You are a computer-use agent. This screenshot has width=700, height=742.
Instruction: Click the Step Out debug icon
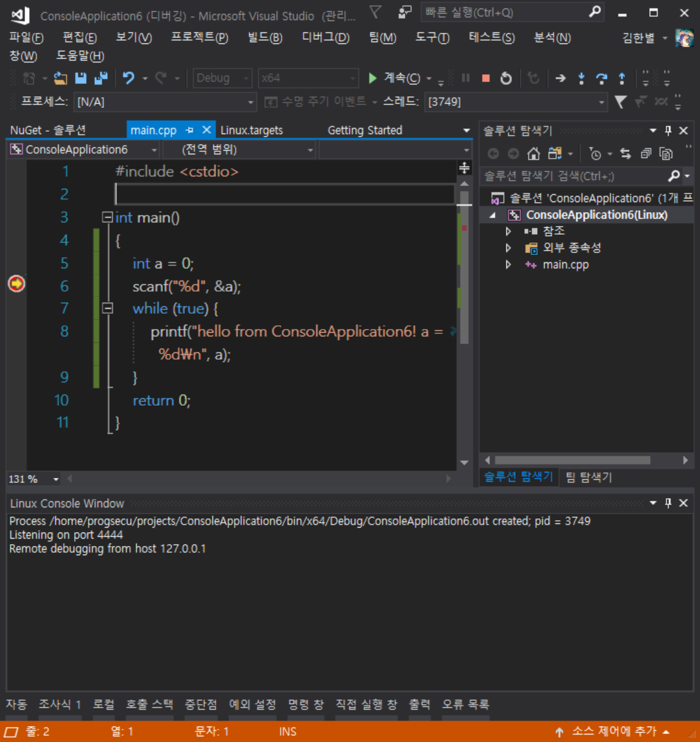pos(622,78)
